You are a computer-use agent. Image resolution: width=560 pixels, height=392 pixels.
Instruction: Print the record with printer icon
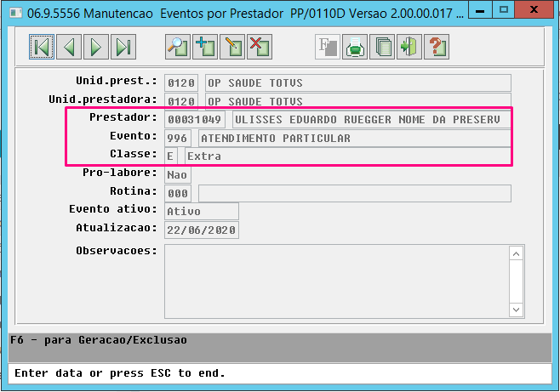coord(355,47)
